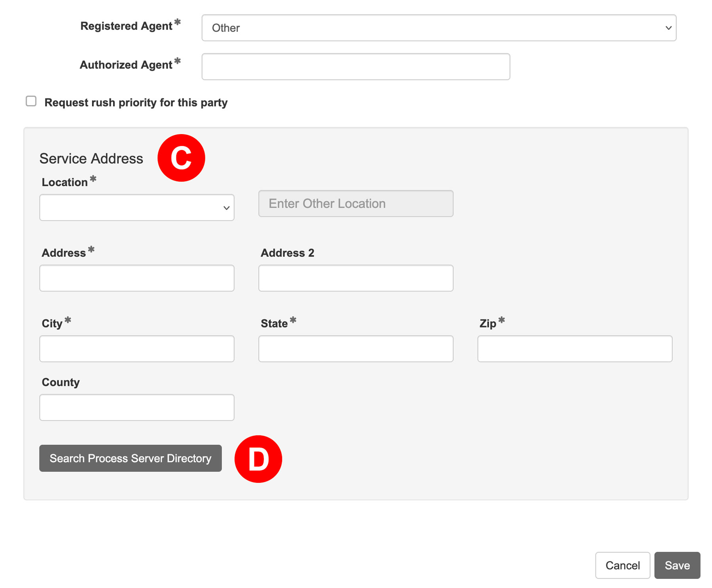Click the 'Request rush priority for this party' label
712x588 pixels.
(x=136, y=102)
